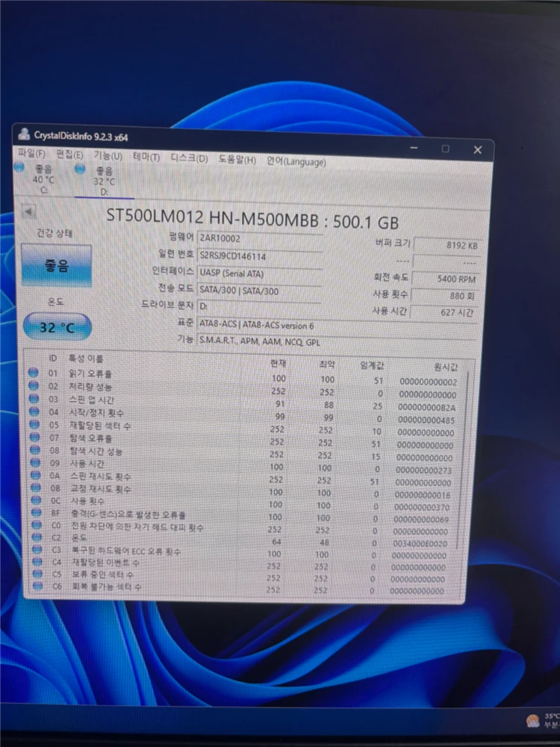Screen dimensions: 560x747
Task: Click status icon for C0 전원 차단 헤드 대피
Action: pos(36,525)
